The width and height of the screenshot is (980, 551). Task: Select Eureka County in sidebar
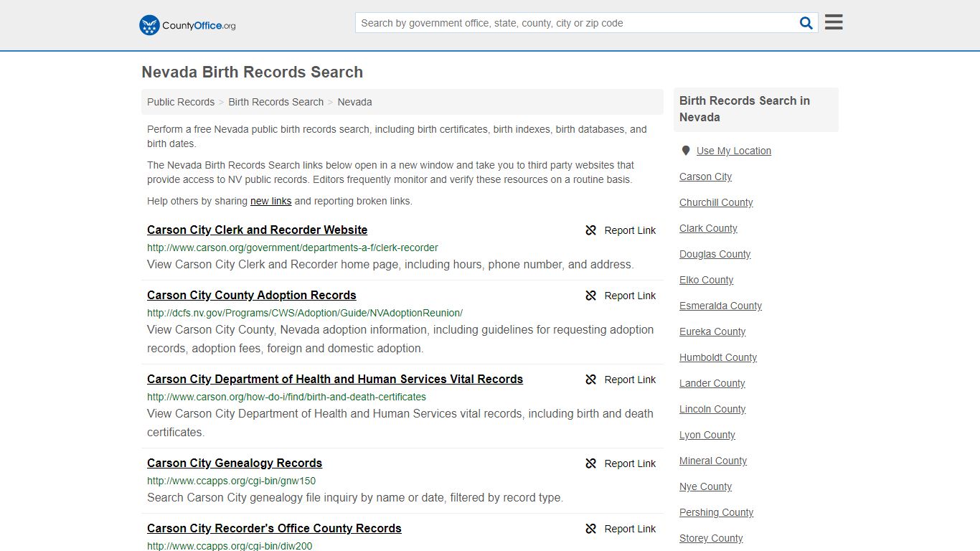[x=712, y=331]
